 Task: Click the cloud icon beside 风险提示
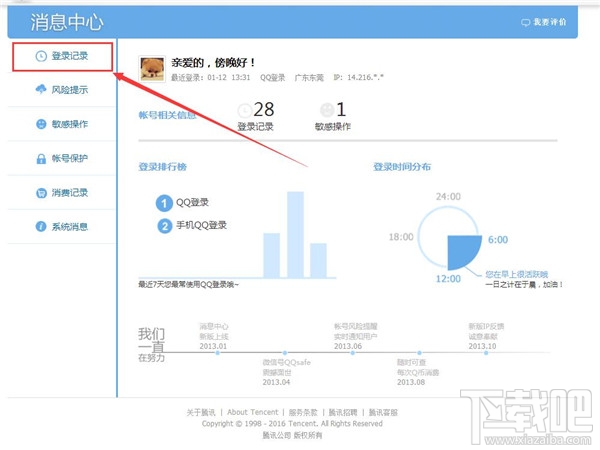[x=41, y=90]
